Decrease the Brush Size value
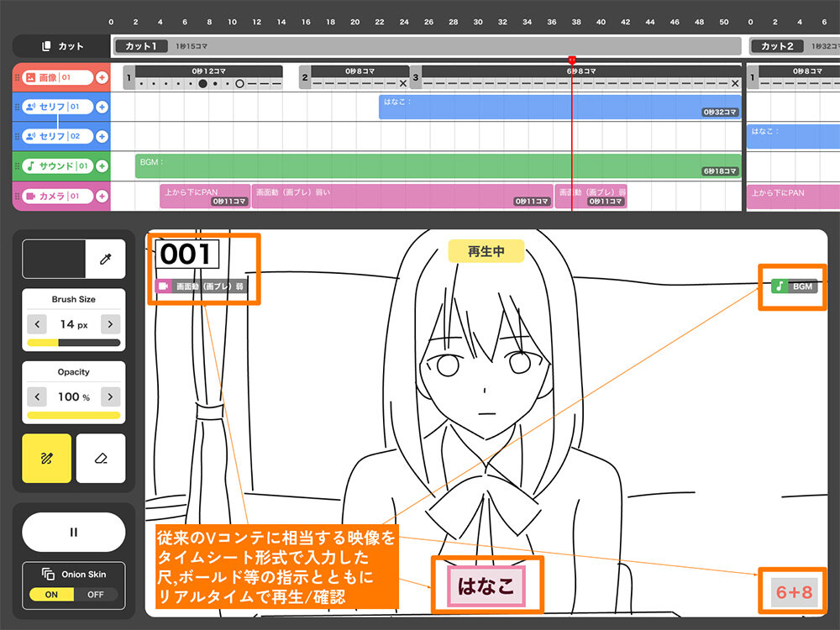Viewport: 840px width, 630px height. (37, 324)
